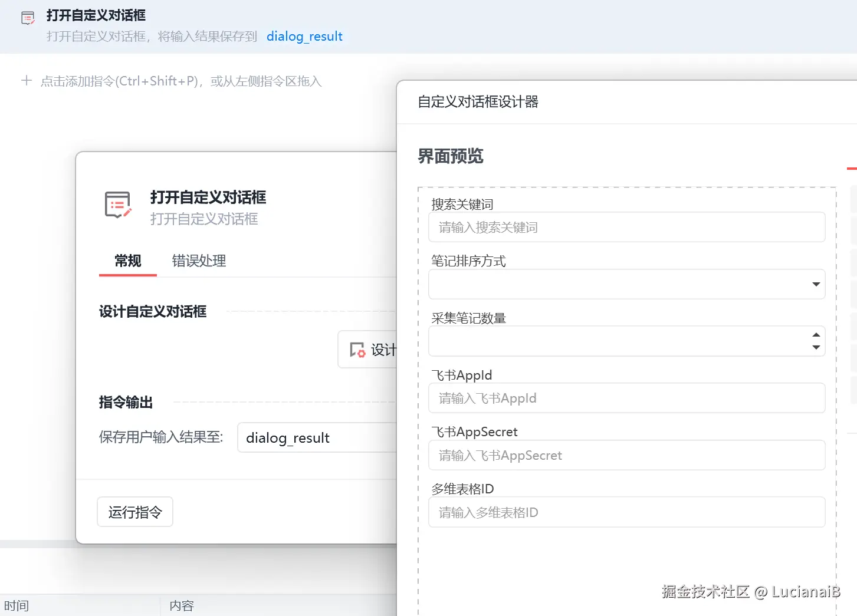
Task: Switch to the 错误处理 tab
Action: pos(199,261)
